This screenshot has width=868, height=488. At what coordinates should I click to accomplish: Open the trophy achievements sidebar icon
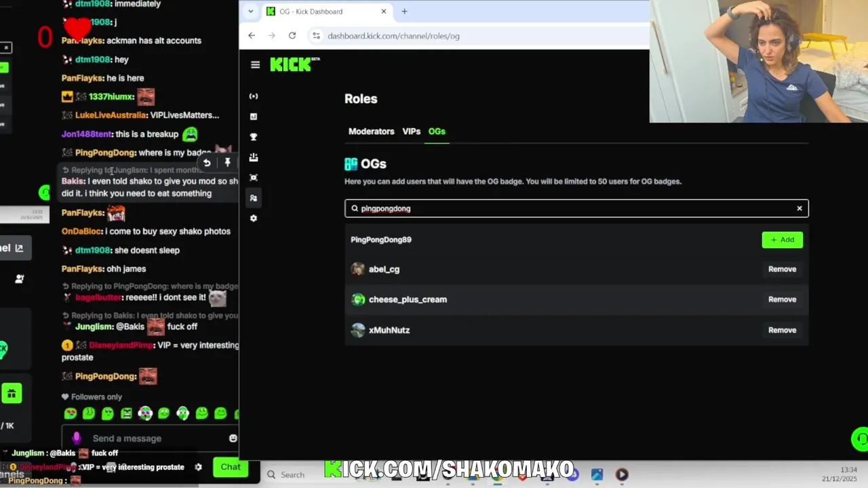tap(254, 137)
